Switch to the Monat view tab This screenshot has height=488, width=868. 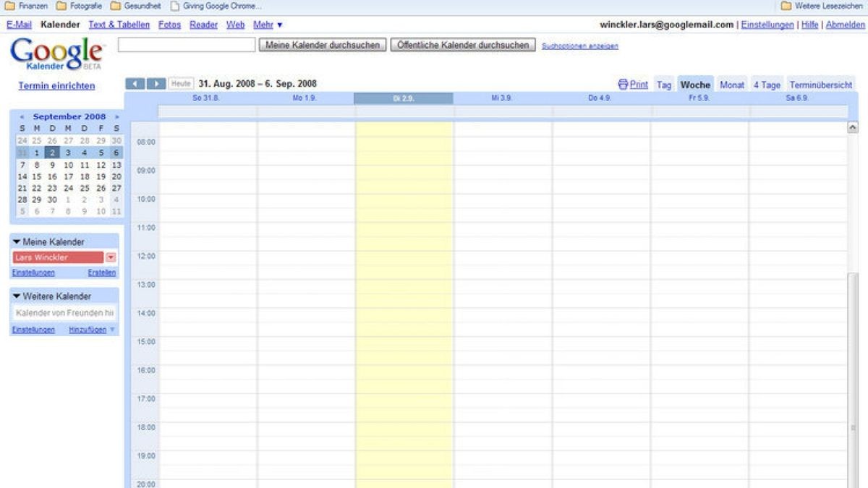pyautogui.click(x=731, y=85)
